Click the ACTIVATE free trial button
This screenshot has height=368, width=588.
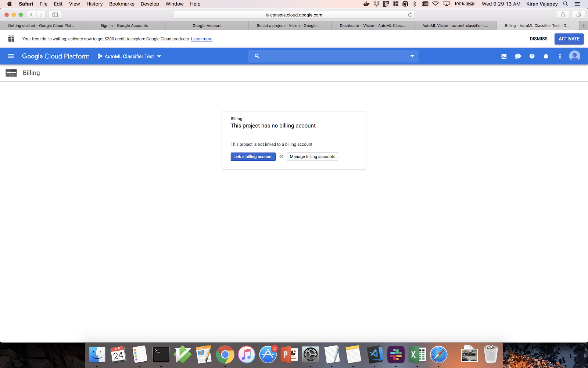pyautogui.click(x=569, y=39)
